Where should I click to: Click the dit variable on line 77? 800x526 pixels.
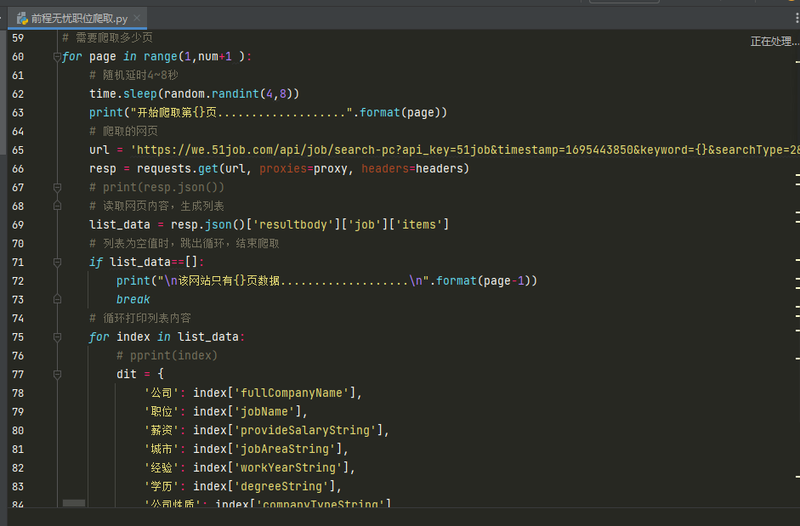coord(127,374)
